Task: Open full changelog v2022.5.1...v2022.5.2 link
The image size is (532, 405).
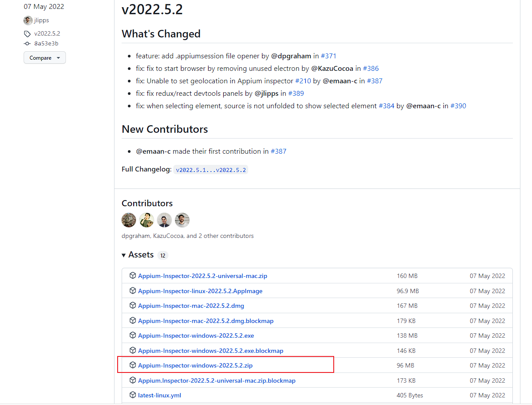Action: pyautogui.click(x=211, y=170)
